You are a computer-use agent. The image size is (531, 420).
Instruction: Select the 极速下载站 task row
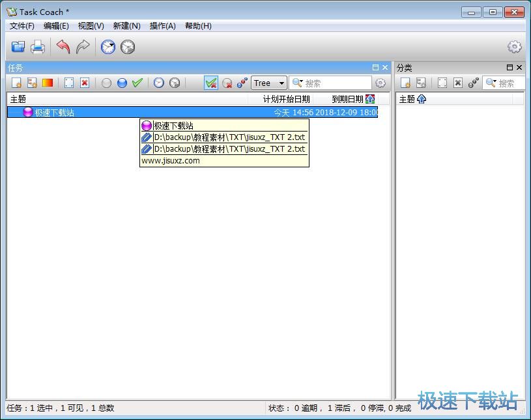click(x=192, y=113)
